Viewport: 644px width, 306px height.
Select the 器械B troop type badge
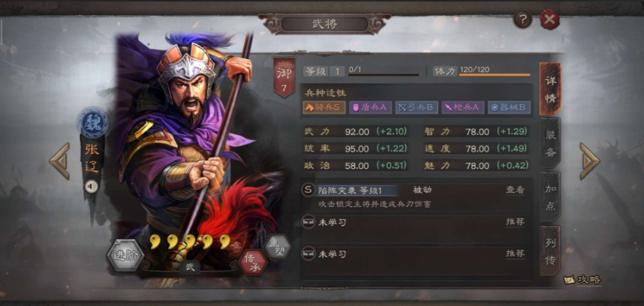click(x=509, y=107)
